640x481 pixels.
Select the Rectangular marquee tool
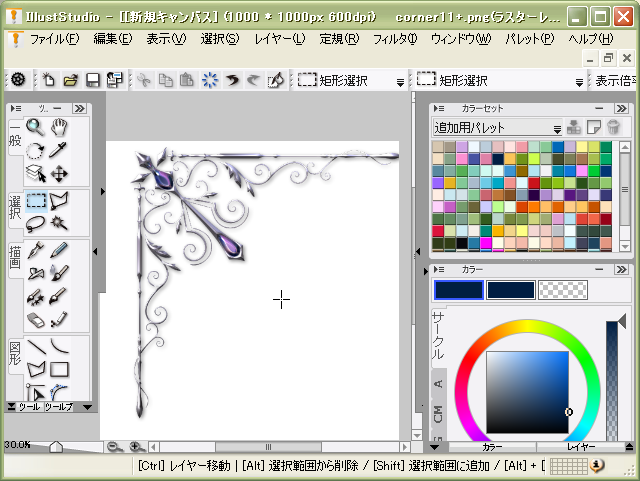point(36,201)
